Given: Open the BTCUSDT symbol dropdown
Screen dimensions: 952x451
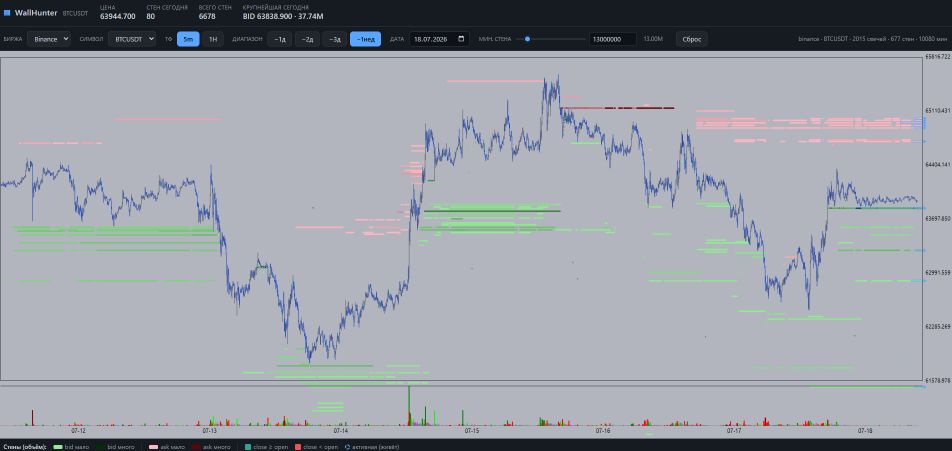Looking at the screenshot, I should 132,39.
